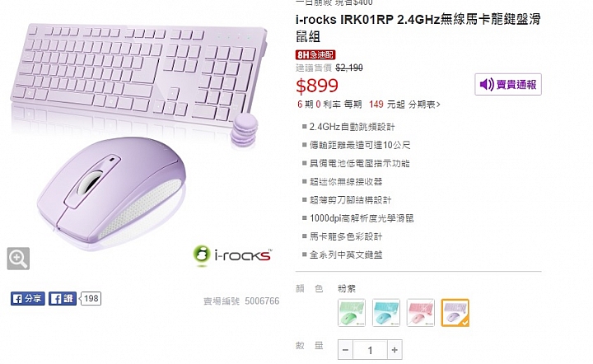
Task: Click the megaphone speaker icon
Action: (487, 84)
